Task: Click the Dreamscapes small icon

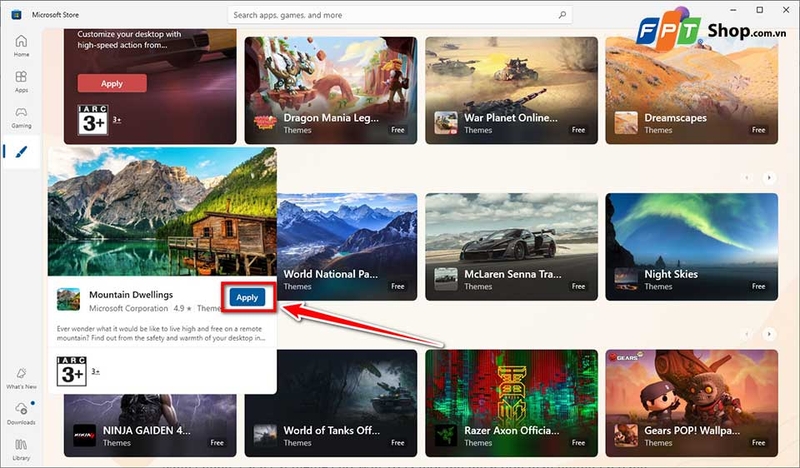Action: 626,123
